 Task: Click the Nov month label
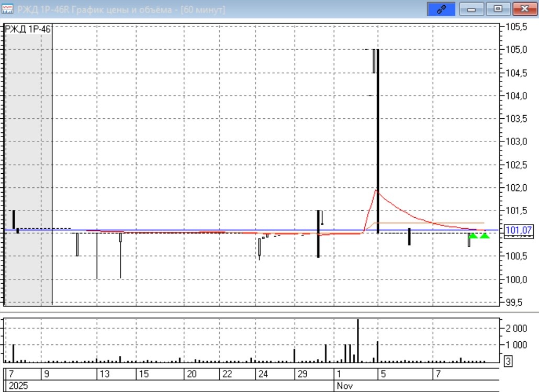pos(344,386)
